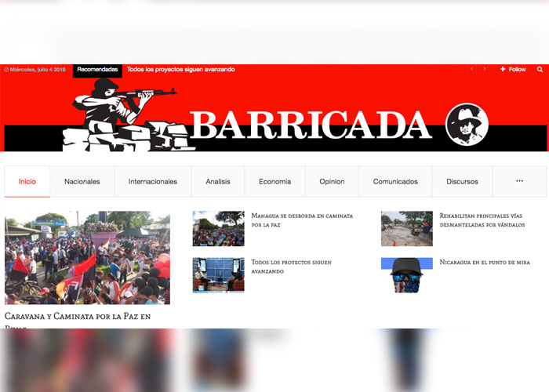Open the Economia section
The image size is (549, 392).
pyautogui.click(x=274, y=182)
